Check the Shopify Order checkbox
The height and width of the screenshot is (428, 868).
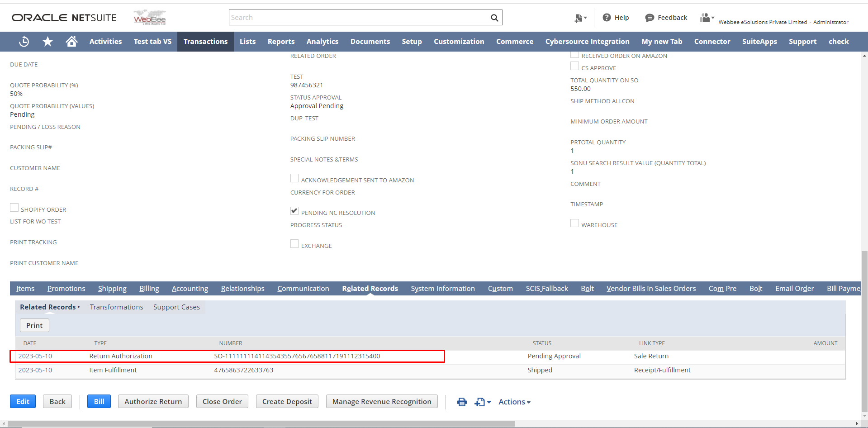14,208
